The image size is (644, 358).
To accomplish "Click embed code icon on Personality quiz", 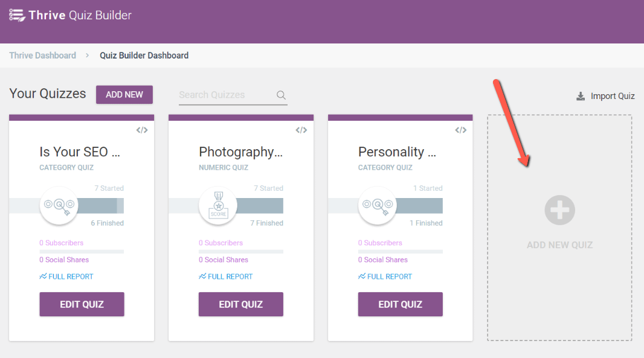I will click(x=460, y=130).
